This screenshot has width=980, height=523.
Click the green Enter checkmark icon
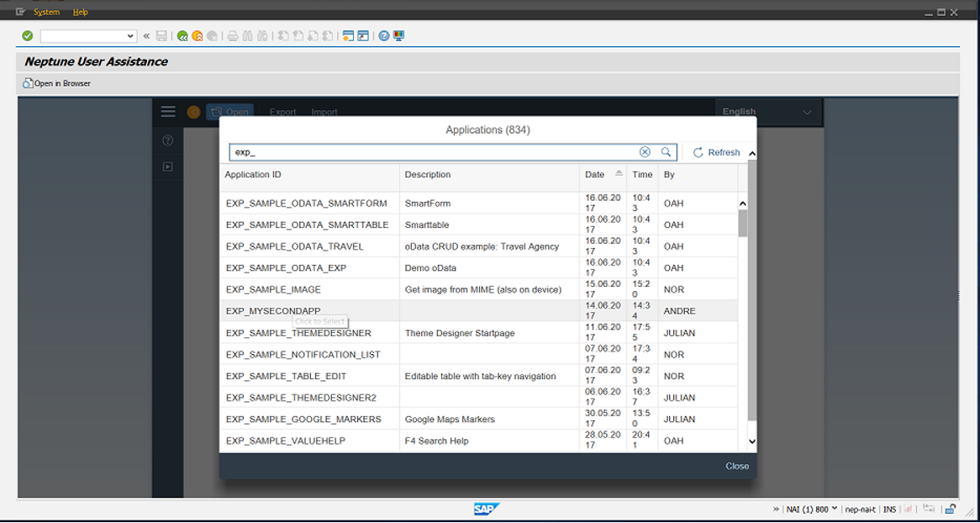tap(28, 36)
